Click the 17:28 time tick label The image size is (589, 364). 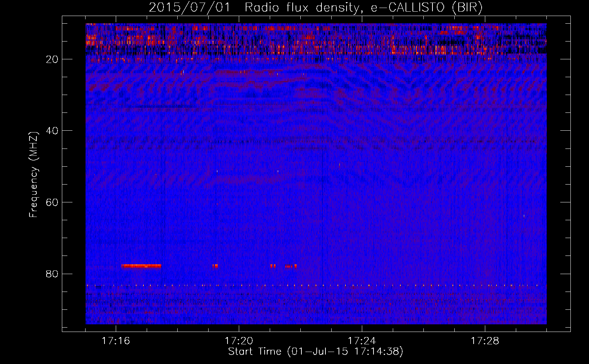point(485,341)
